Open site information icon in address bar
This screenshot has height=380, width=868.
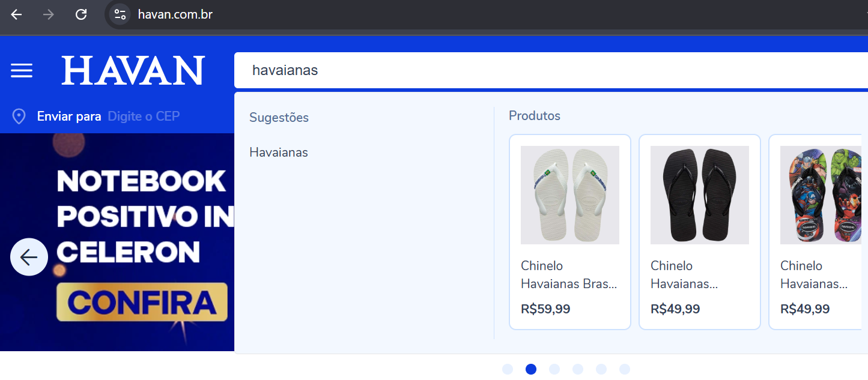click(x=120, y=14)
